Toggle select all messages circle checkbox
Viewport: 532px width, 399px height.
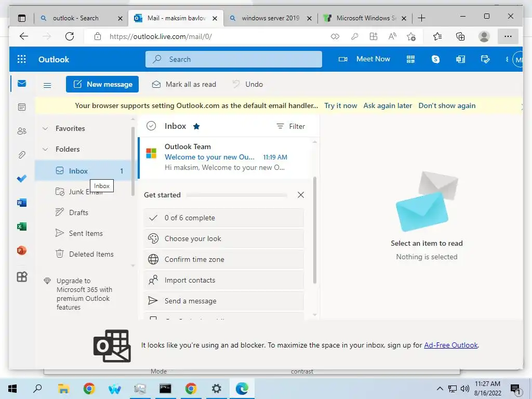click(151, 126)
